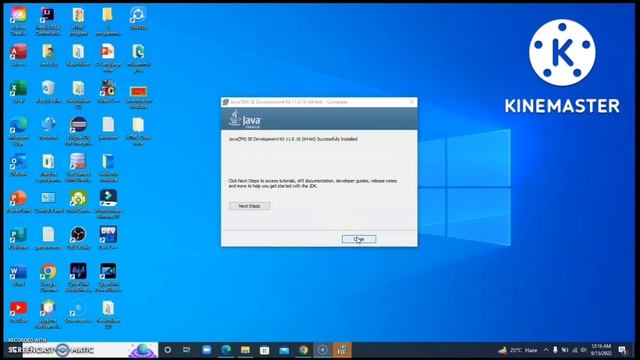Open Adobe Creative Cloud desktop shortcut

click(x=18, y=20)
